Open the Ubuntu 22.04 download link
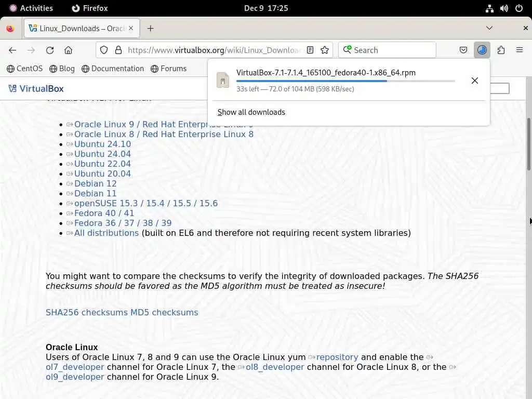This screenshot has height=399, width=532. click(102, 164)
